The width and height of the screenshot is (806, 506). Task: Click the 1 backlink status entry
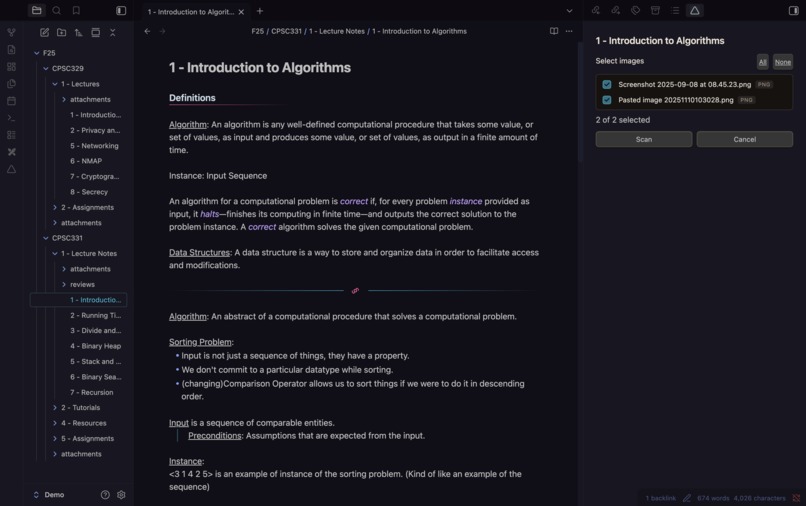coord(661,498)
